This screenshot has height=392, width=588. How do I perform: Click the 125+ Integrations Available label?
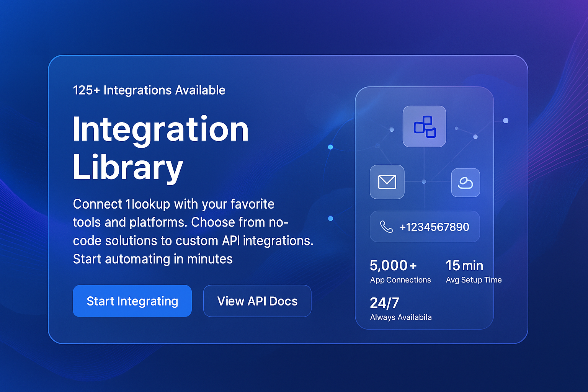click(x=149, y=90)
